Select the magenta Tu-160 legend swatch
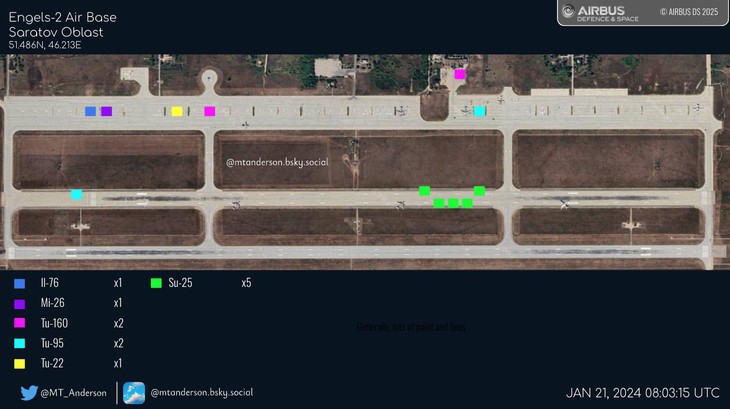The image size is (730, 409). point(20,323)
